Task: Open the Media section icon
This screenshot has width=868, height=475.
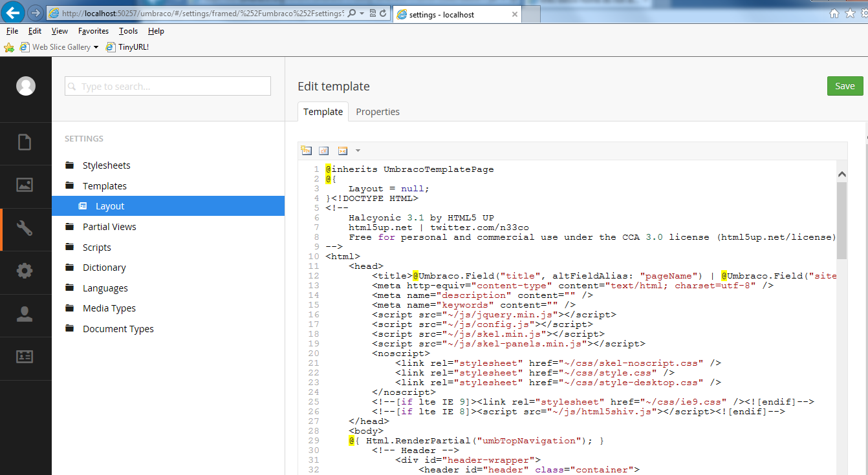Action: [25, 185]
